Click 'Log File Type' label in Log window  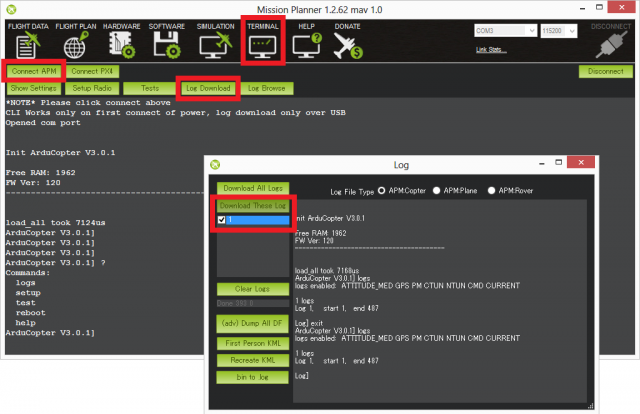click(x=352, y=192)
